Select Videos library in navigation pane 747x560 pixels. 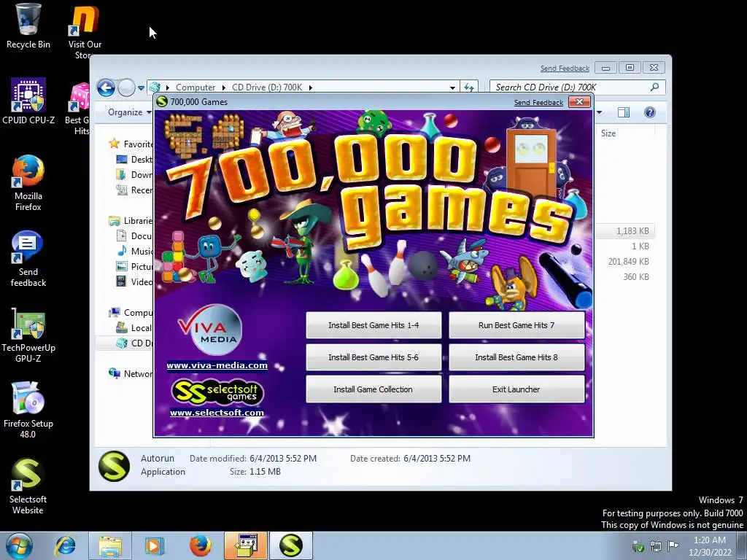click(x=134, y=281)
